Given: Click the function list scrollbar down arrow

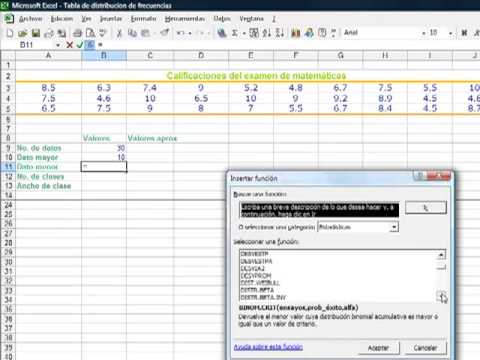Looking at the screenshot, I should 441,296.
